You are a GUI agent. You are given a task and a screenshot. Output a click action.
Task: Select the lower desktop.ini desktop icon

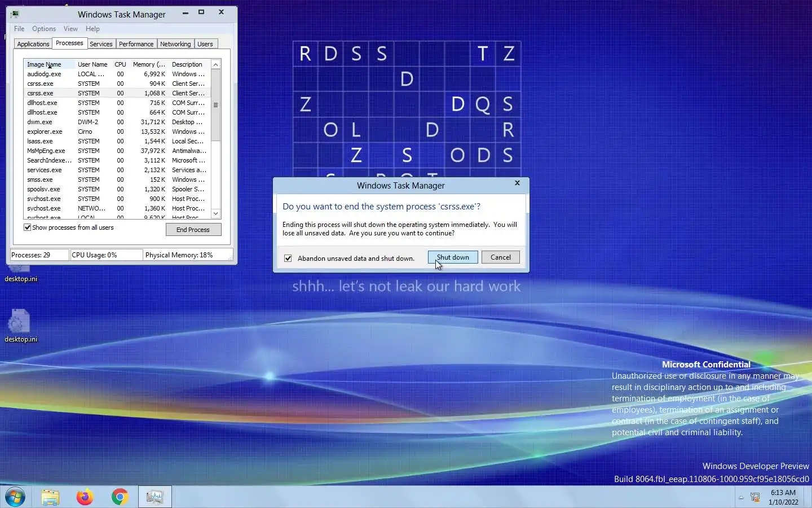tap(21, 326)
